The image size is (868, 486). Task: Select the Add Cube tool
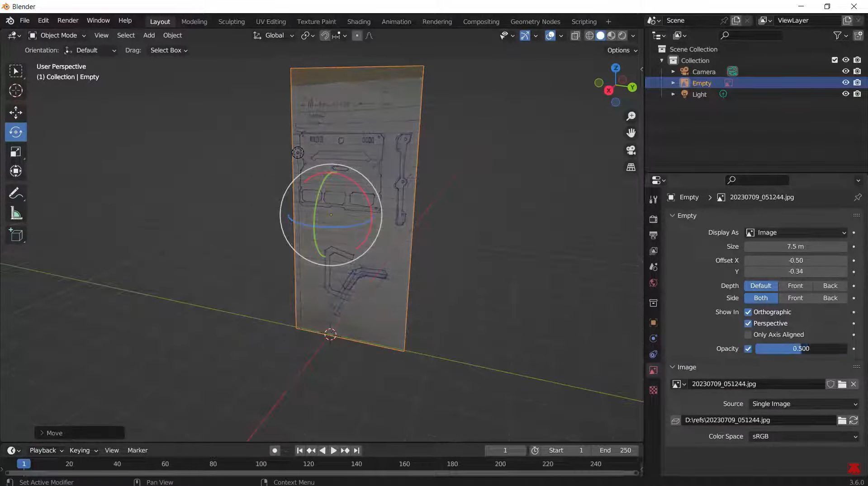click(x=16, y=235)
